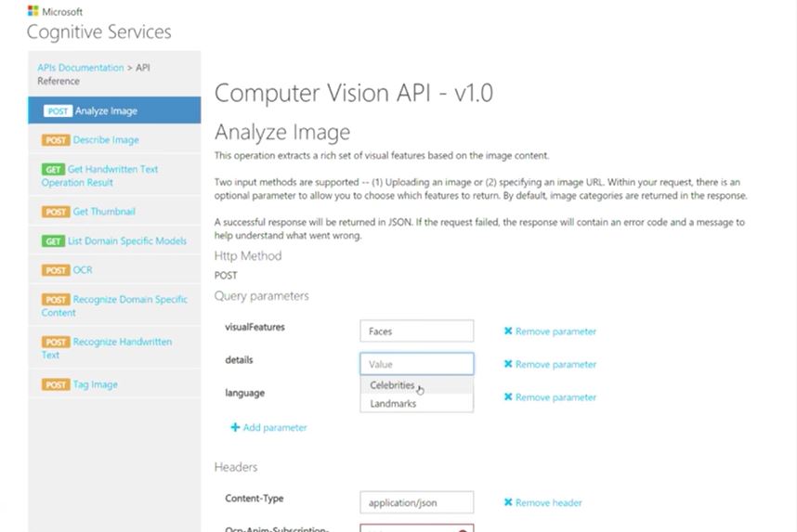Screen dimensions: 797x532
Task: Open the details Value combo box
Action: (x=416, y=364)
